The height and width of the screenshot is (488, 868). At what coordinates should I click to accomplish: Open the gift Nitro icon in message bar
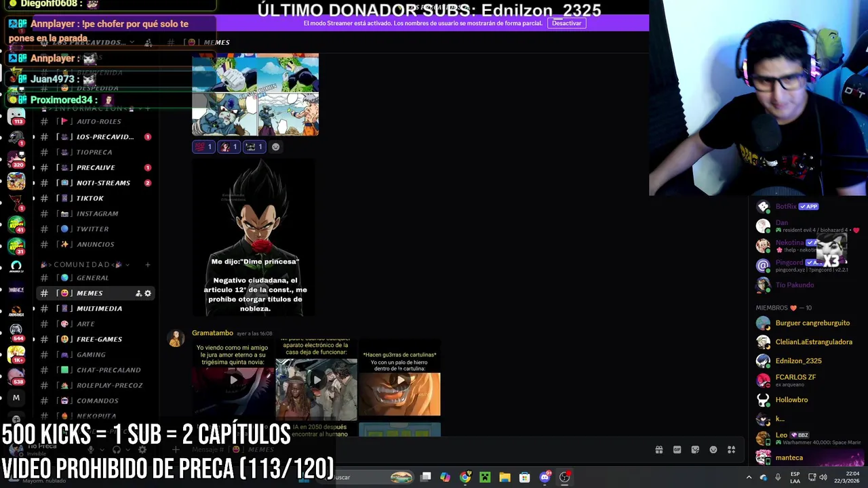pos(658,449)
